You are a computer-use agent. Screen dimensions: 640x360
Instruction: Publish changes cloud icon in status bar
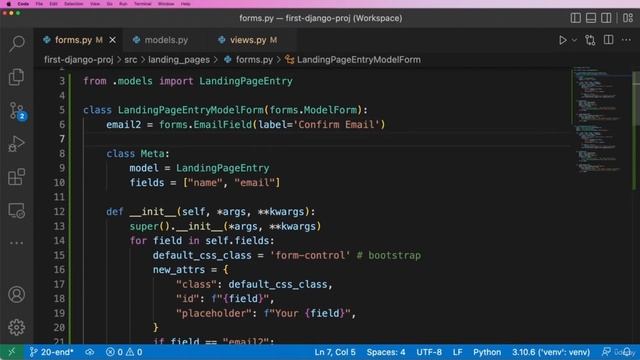[x=90, y=352]
